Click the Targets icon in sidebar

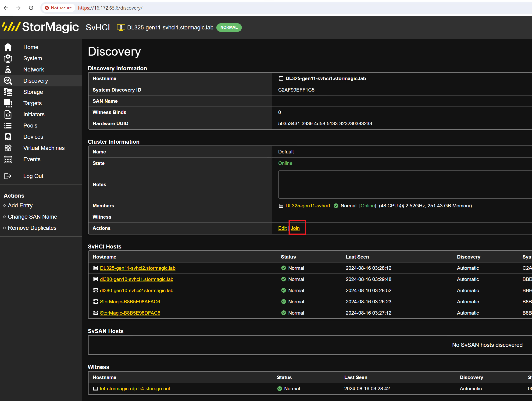click(8, 103)
